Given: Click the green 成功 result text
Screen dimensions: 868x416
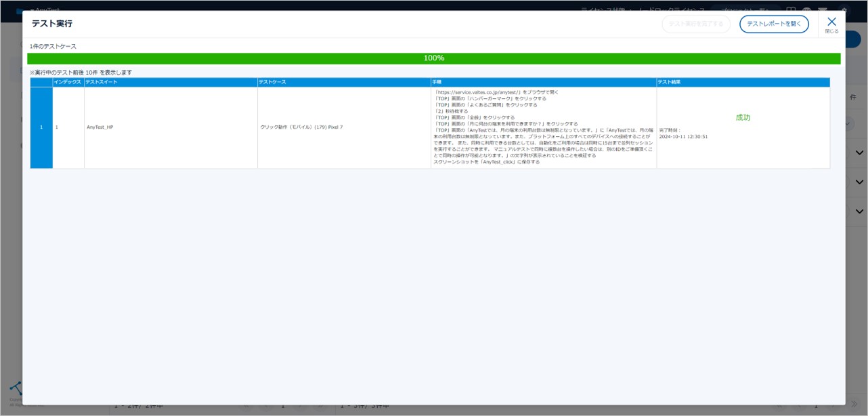Looking at the screenshot, I should pyautogui.click(x=743, y=117).
